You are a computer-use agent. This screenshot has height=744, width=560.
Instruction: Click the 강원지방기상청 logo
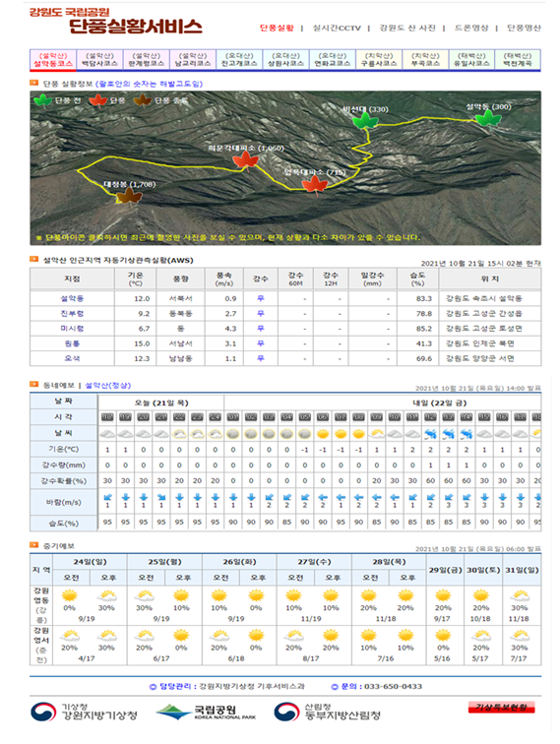[x=84, y=712]
